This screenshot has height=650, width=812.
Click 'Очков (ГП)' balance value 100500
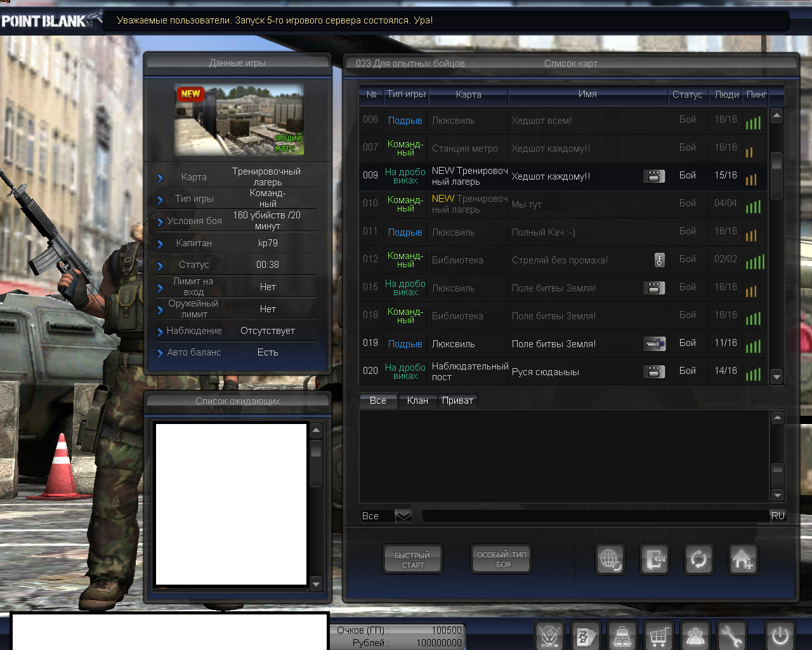click(x=447, y=630)
